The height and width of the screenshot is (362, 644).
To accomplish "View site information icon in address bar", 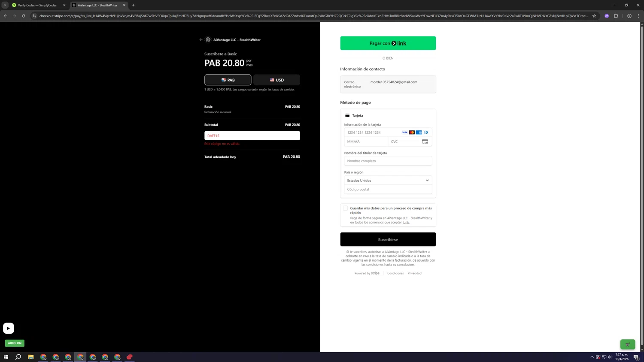I will coord(34,16).
